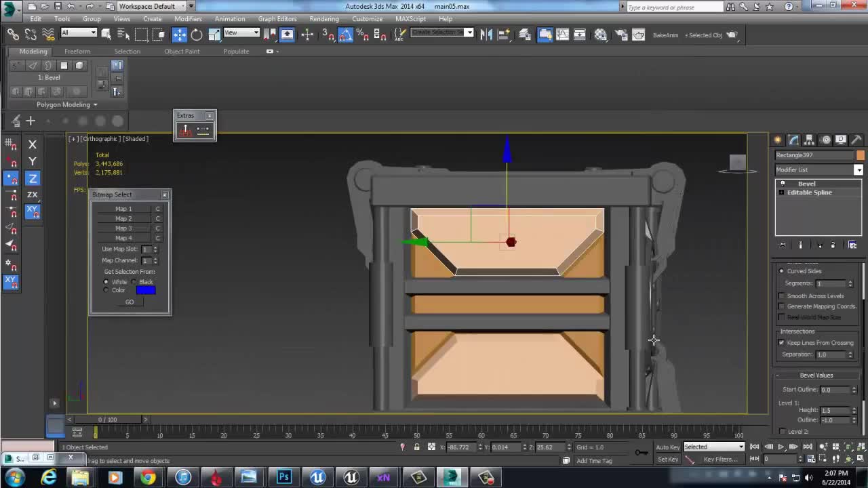Open the MAXScript menu

coord(410,19)
